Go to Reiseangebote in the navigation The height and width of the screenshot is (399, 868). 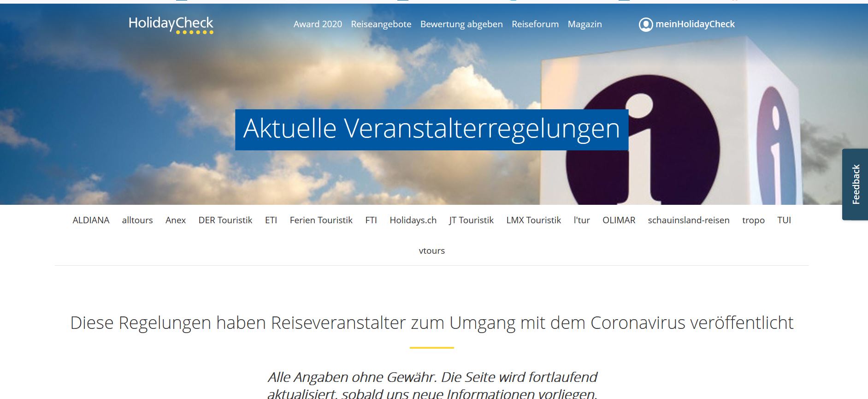click(x=381, y=24)
